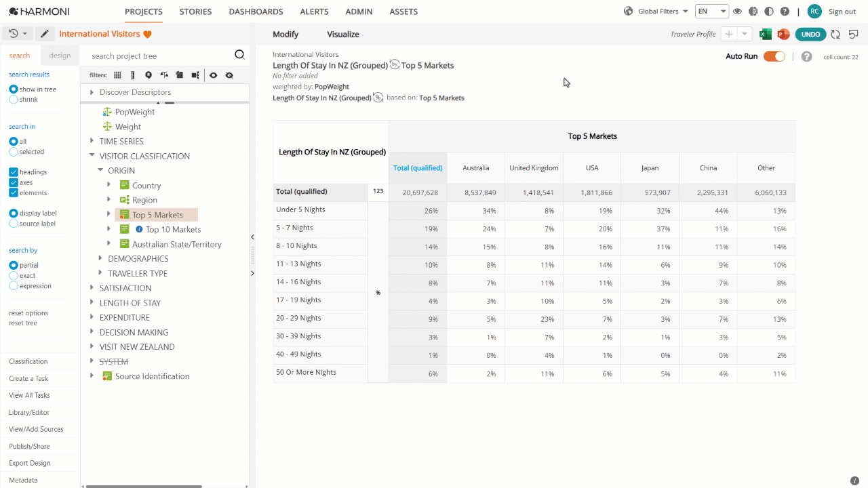This screenshot has width=868, height=488.
Task: Toggle the Auto Run switch
Action: (774, 56)
